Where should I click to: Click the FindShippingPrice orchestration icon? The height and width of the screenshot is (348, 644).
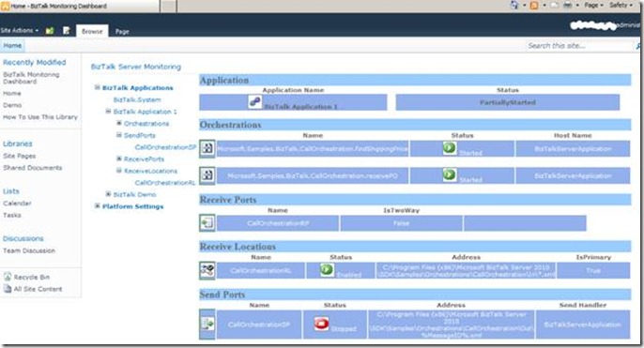click(207, 148)
